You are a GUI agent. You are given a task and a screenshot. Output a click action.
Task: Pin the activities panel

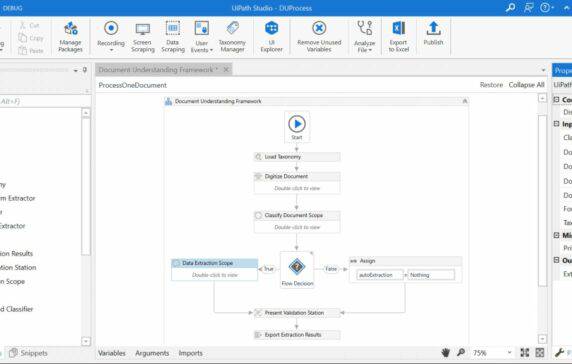tap(85, 70)
